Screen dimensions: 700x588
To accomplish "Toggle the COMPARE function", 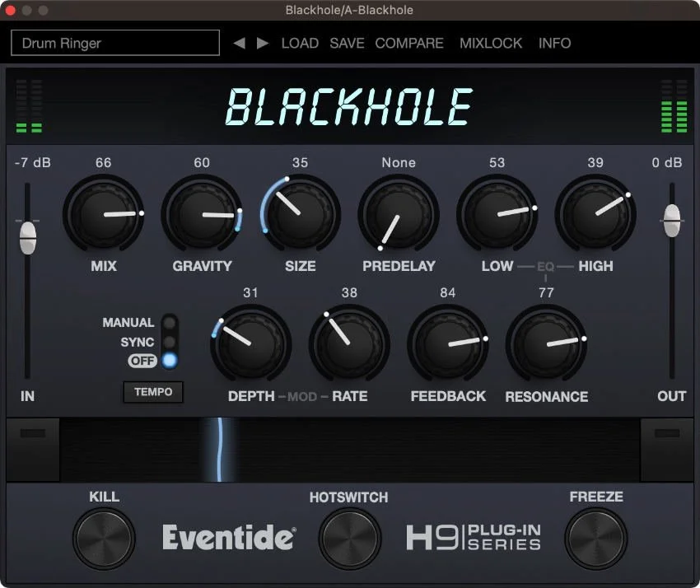I will coord(409,44).
